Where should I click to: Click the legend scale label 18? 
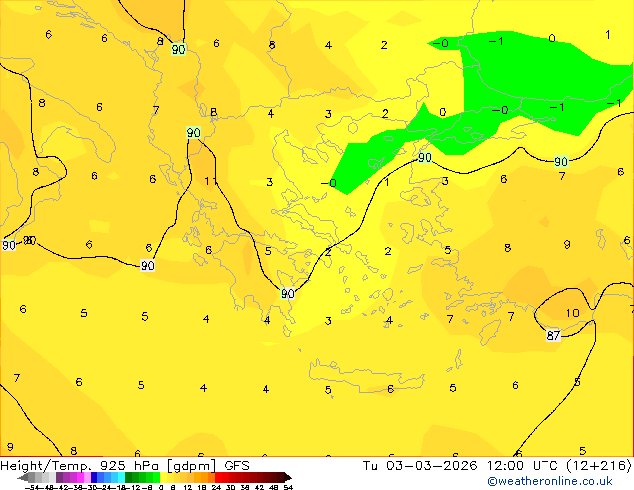tap(202, 487)
